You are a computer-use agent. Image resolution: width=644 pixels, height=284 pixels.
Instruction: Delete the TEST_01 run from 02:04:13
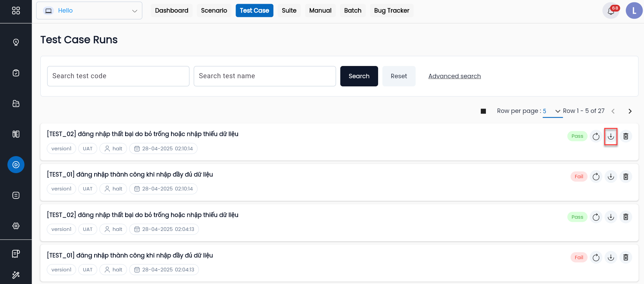(626, 257)
